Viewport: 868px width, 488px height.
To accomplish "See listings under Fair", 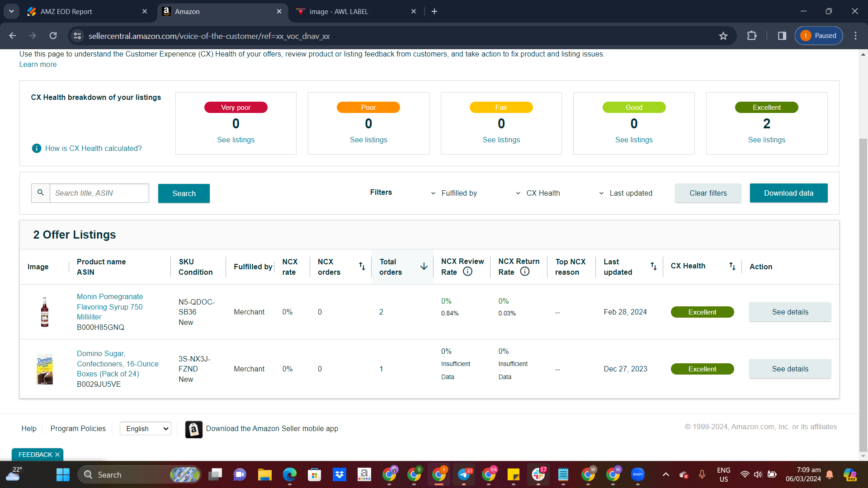I will [x=501, y=140].
